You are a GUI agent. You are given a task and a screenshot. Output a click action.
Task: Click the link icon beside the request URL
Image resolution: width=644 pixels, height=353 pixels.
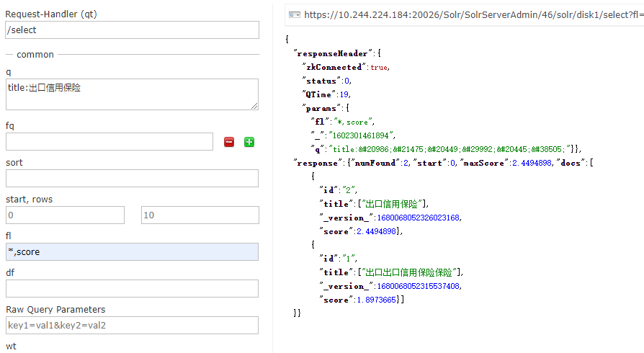point(294,14)
